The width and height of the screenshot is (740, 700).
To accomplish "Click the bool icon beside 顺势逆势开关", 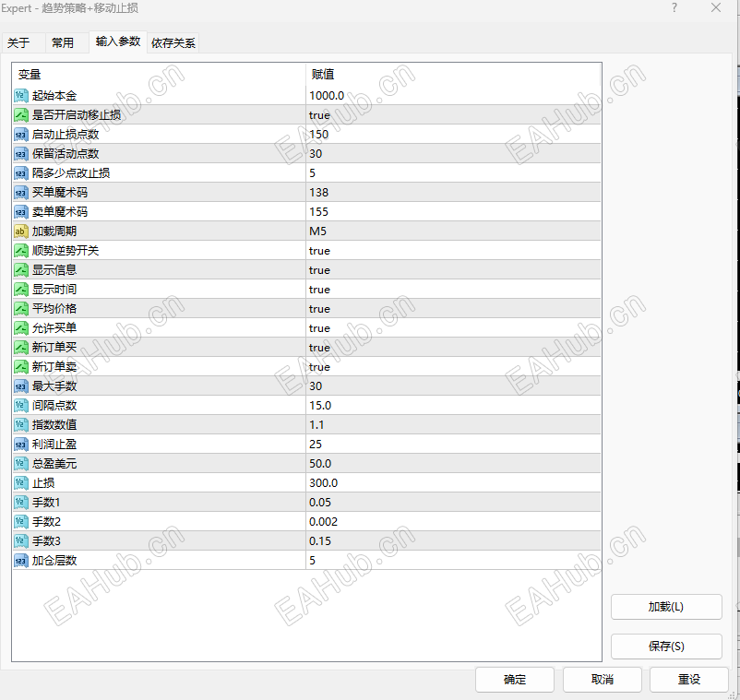I will [21, 251].
